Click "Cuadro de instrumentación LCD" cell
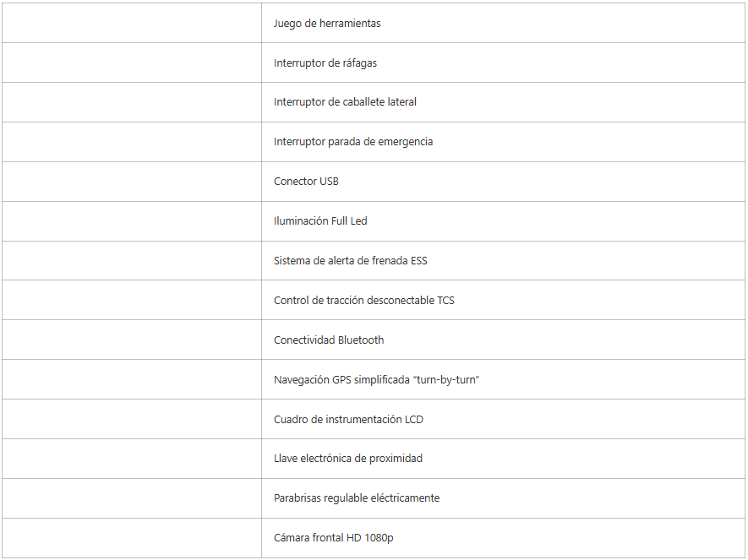Image resolution: width=748 pixels, height=560 pixels. 348,420
